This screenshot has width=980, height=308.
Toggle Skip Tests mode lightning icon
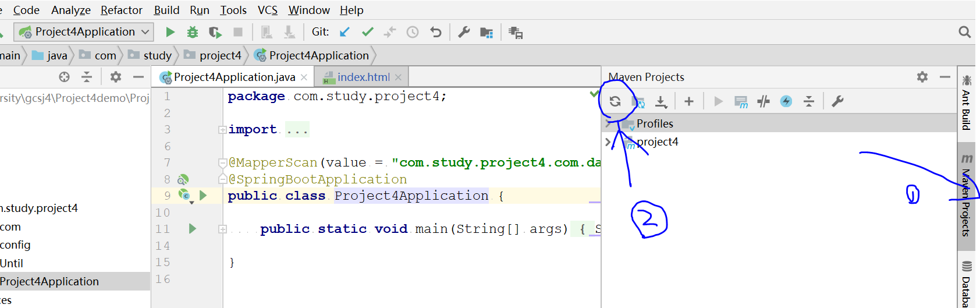coord(786,102)
